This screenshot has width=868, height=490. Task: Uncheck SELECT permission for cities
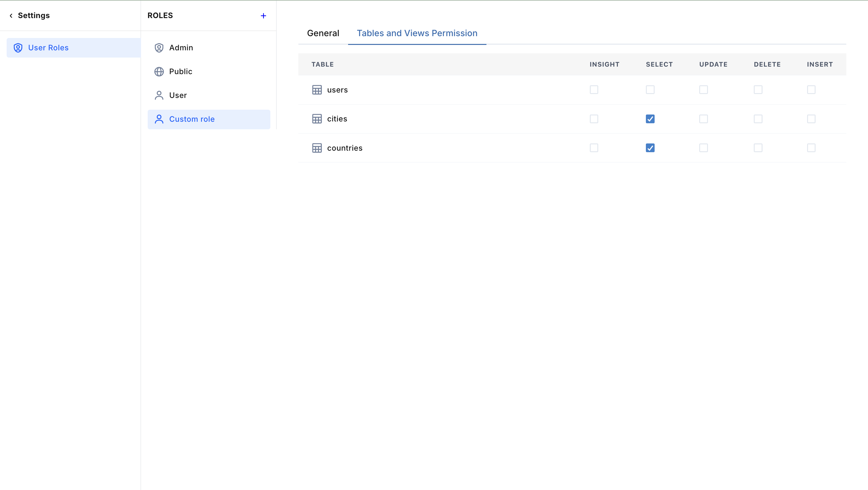[650, 119]
